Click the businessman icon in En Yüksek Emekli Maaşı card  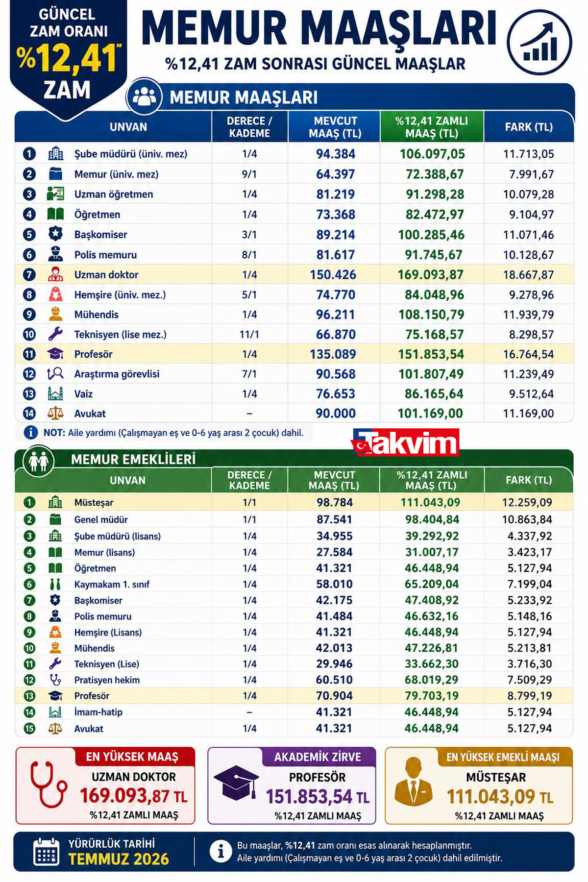(x=414, y=782)
